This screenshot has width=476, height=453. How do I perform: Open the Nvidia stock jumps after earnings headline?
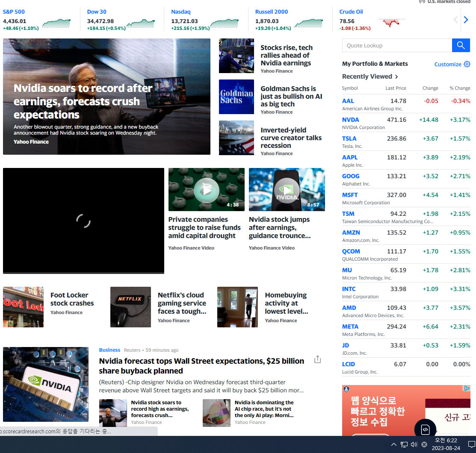[280, 227]
